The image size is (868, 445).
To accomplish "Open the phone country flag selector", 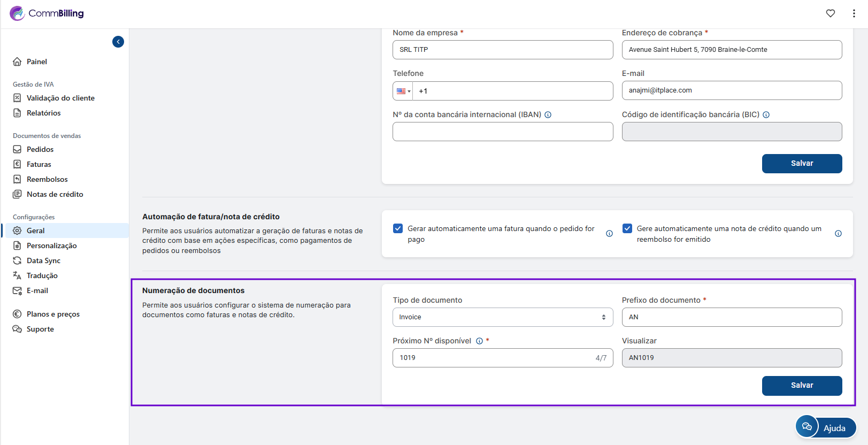I will tap(403, 91).
